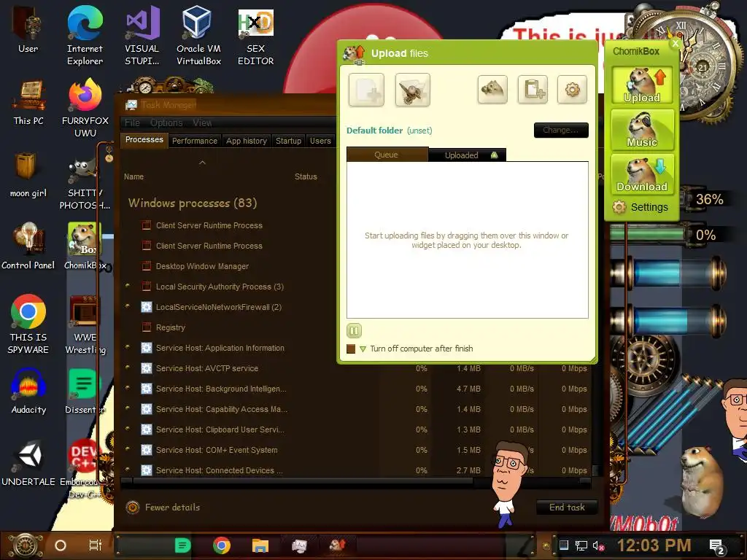Screen dimensions: 747x560
Task: Sort processes by the Status column header
Action: coord(306,176)
